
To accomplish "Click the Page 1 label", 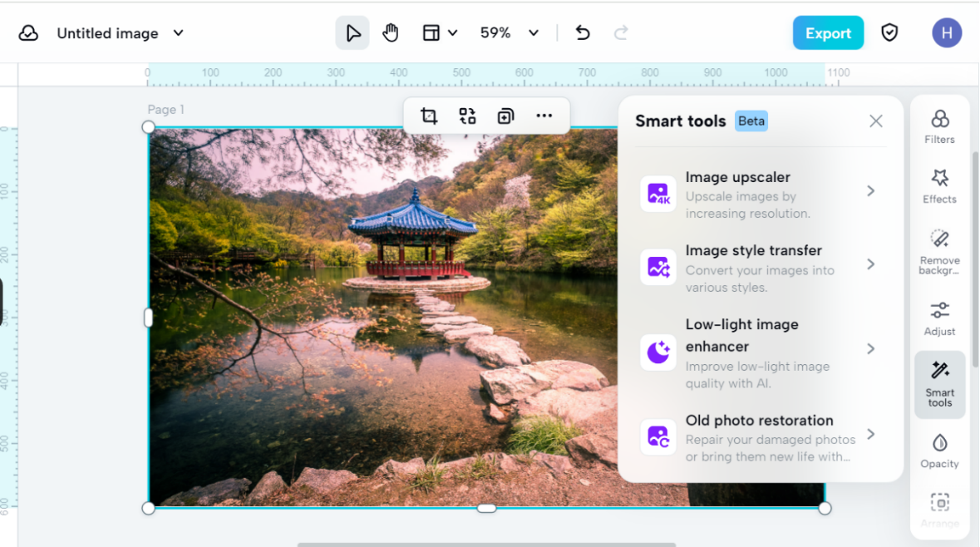I will (x=165, y=110).
